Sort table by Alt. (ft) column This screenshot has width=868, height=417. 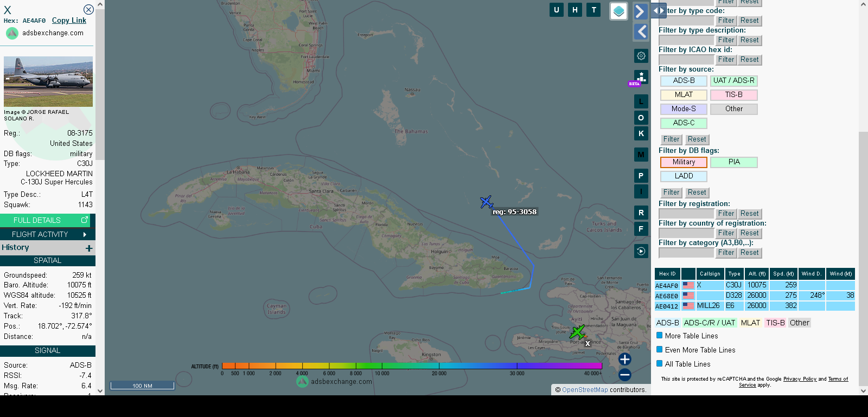756,274
